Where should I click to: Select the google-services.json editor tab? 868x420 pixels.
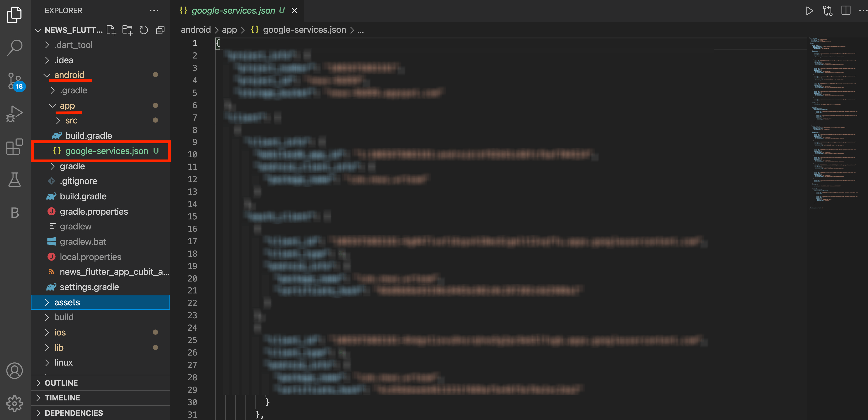point(233,11)
